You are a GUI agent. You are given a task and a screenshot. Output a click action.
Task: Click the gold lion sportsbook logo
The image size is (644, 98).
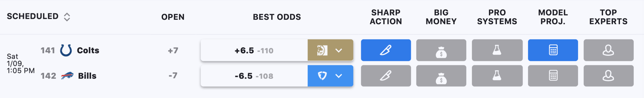pyautogui.click(x=322, y=50)
